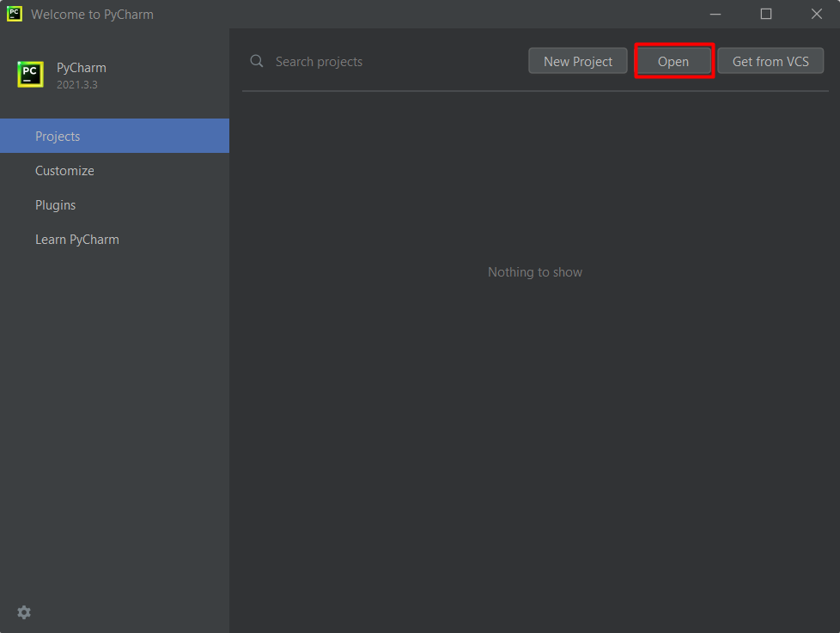Click the search magnifier icon
The image size is (840, 633).
point(256,61)
